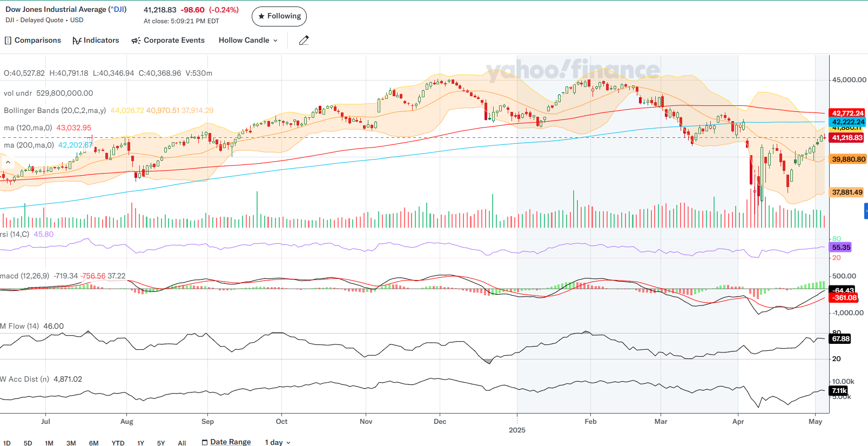Image resolution: width=868 pixels, height=446 pixels.
Task: Click the red 42,772.24 price tag
Action: (847, 113)
